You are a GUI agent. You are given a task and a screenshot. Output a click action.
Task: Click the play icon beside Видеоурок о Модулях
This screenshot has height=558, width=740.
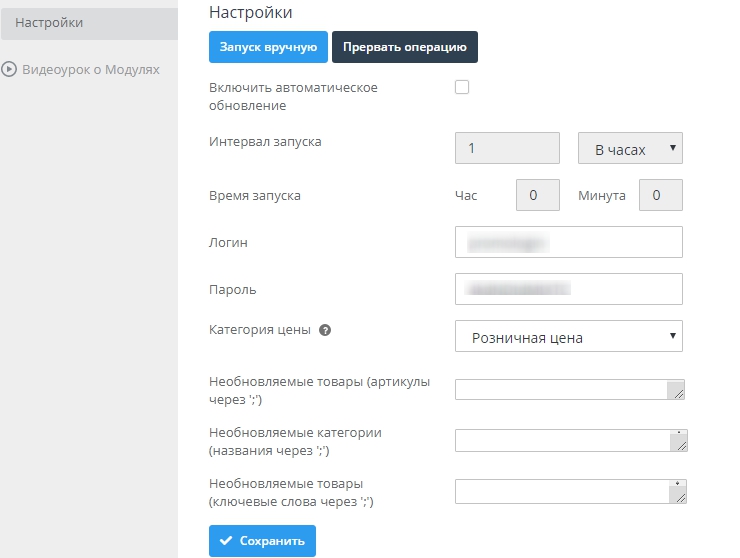[x=10, y=70]
